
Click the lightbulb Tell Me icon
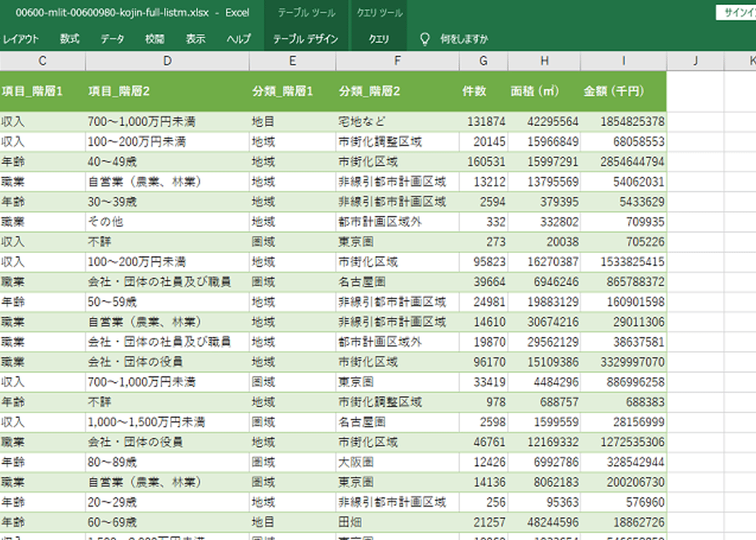coord(425,39)
